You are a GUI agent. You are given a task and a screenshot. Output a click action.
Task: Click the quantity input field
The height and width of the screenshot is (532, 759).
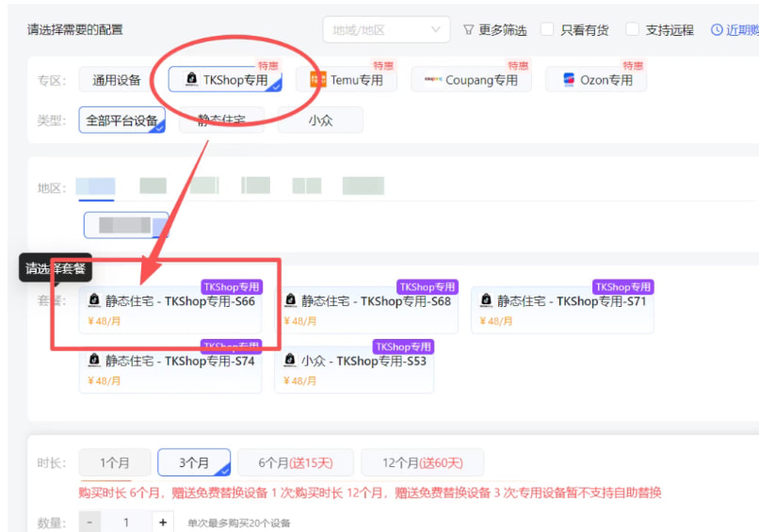point(126,523)
